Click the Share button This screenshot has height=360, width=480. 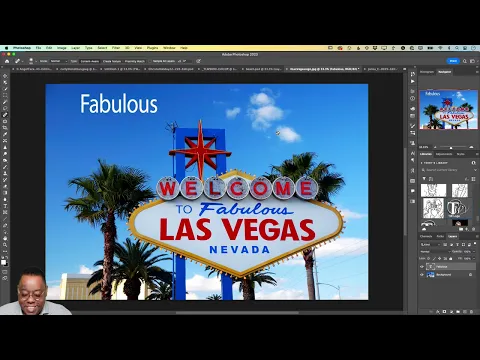coord(453,61)
